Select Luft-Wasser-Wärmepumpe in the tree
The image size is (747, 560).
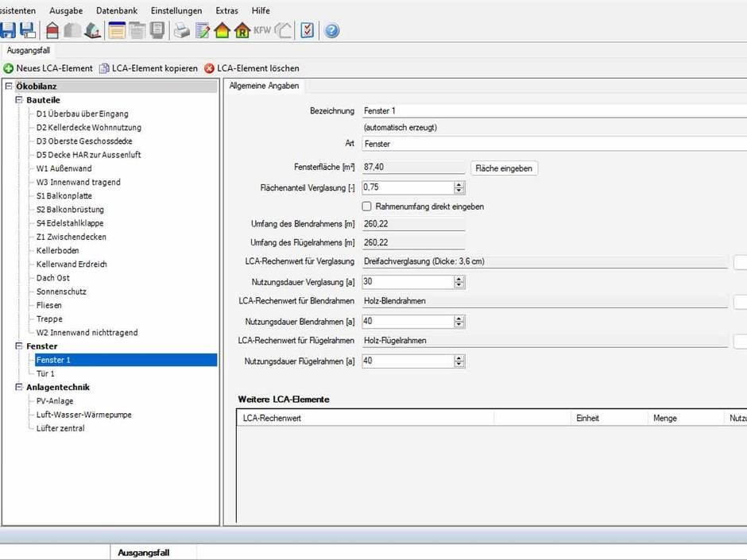pyautogui.click(x=83, y=415)
